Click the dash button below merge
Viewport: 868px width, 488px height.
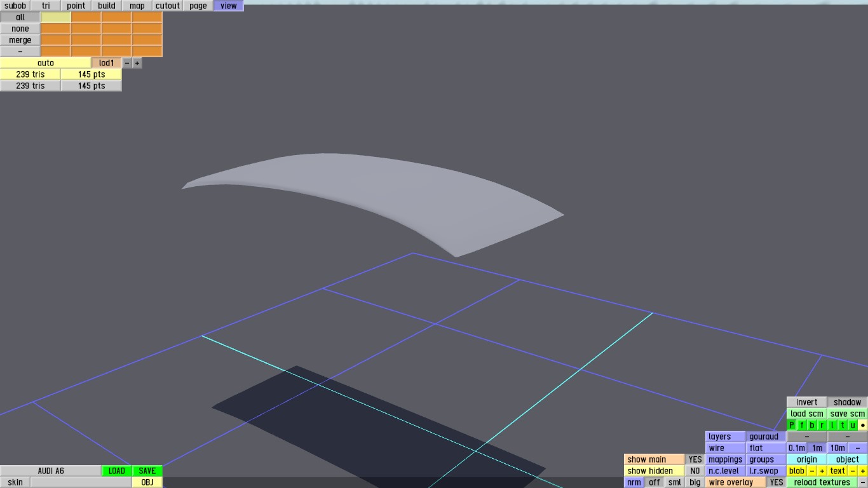point(20,51)
